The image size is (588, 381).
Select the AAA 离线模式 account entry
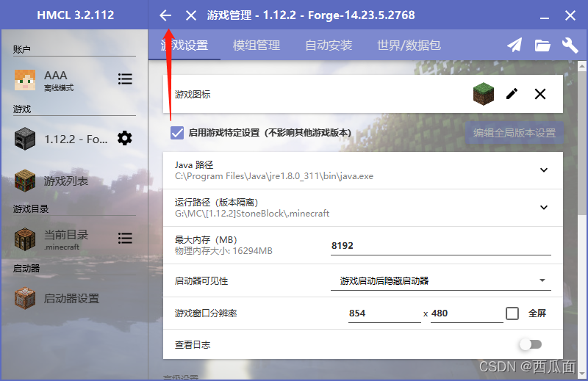60,80
